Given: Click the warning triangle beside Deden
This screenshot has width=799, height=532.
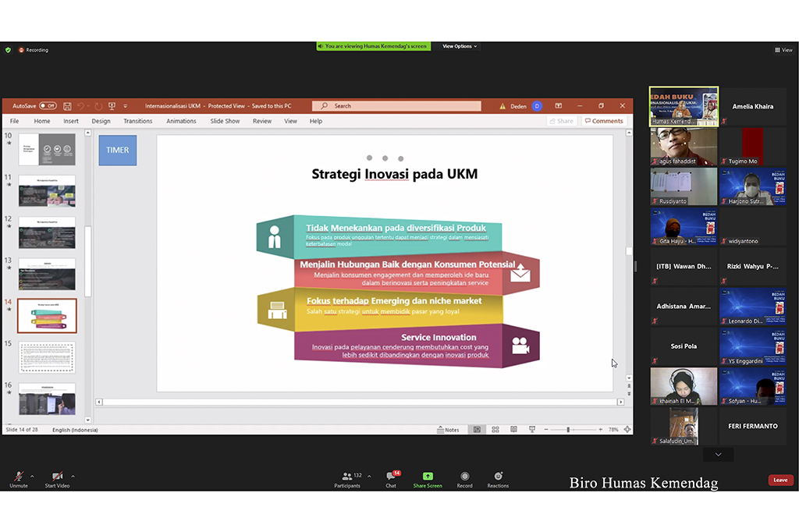Looking at the screenshot, I should (x=502, y=106).
